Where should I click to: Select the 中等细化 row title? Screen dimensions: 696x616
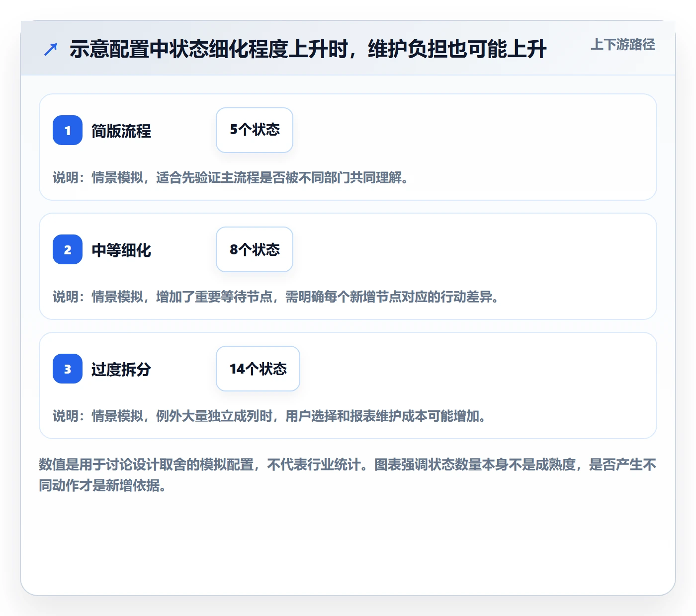point(121,250)
